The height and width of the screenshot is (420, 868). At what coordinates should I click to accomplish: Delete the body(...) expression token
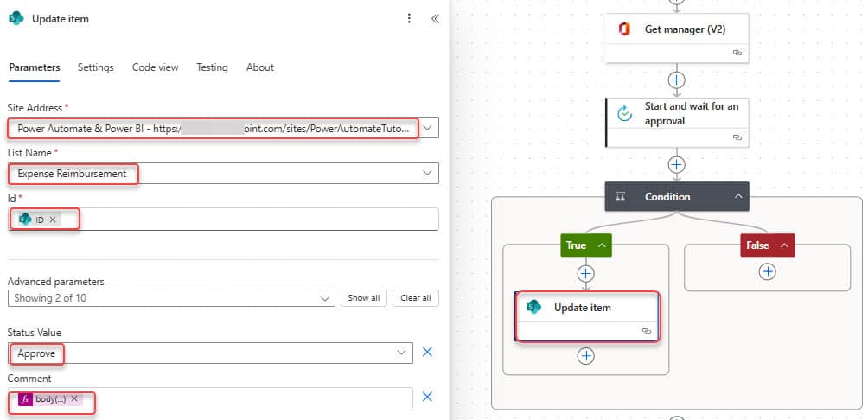pos(74,398)
